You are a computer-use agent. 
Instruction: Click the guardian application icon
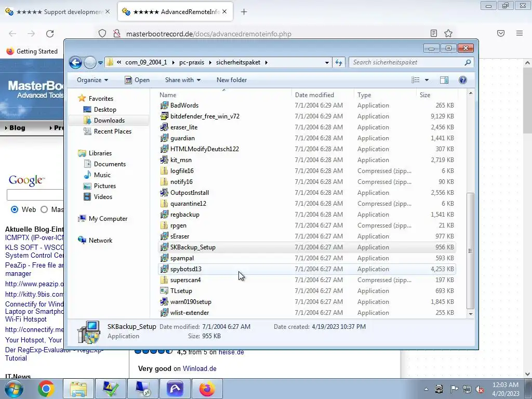(x=164, y=138)
